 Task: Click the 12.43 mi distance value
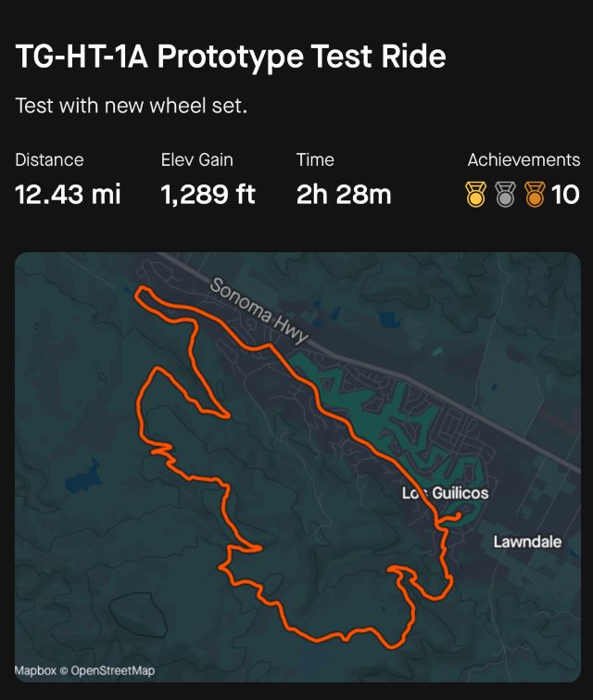68,195
